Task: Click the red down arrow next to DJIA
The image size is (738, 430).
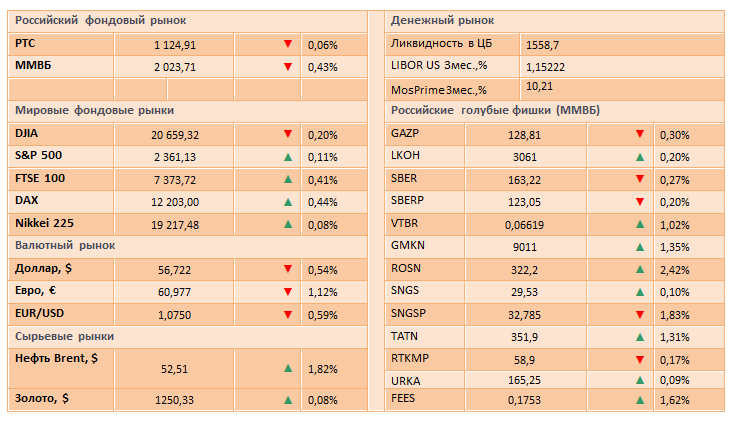Action: click(287, 135)
